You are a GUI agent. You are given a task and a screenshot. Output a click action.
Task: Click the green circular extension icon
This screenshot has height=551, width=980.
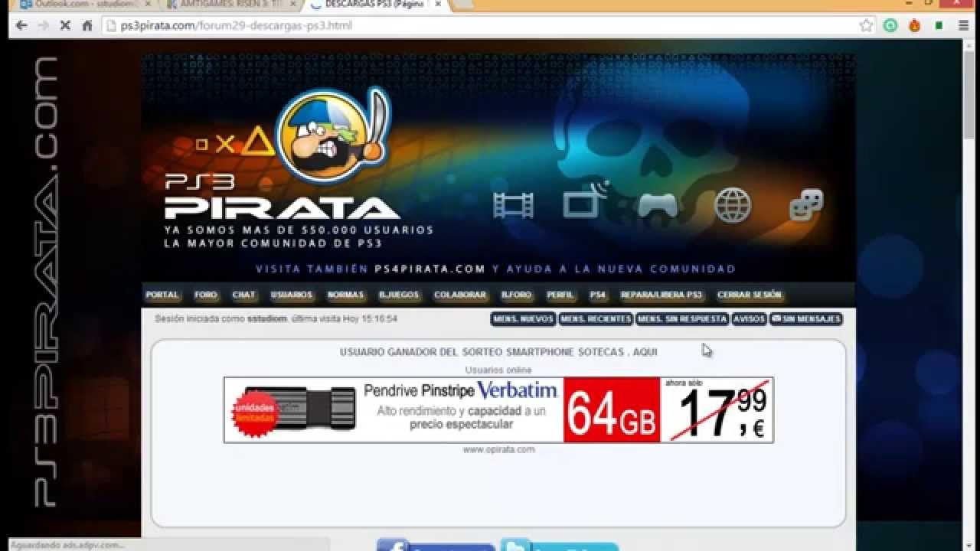(x=890, y=25)
